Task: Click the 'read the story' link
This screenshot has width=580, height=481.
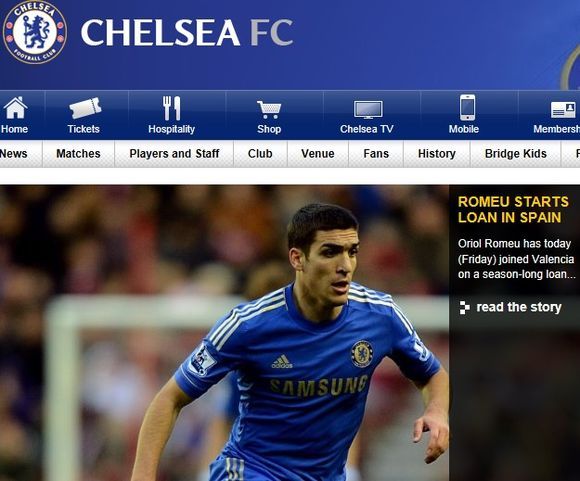Action: click(x=519, y=307)
